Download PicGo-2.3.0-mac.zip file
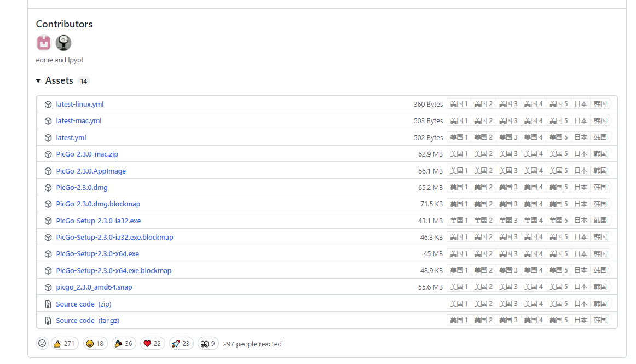Viewport: 636px width, 364px height. click(x=87, y=154)
